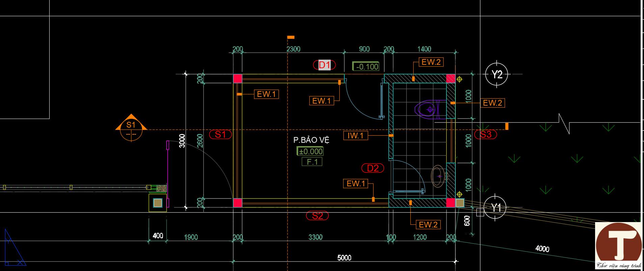The width and height of the screenshot is (644, 271).
Task: Select the IW.1 interior wall tag
Action: pyautogui.click(x=356, y=136)
